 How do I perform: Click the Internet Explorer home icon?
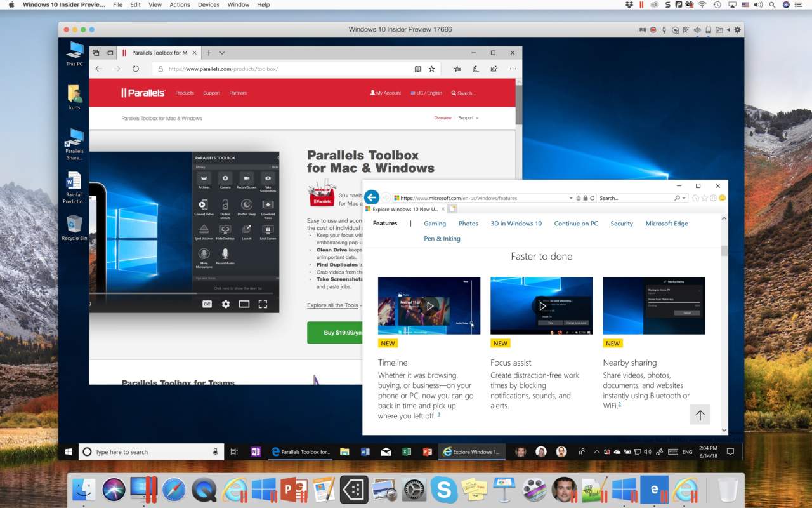click(x=695, y=198)
